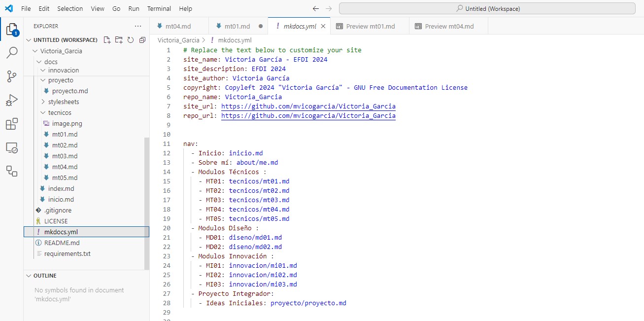644x321 pixels.
Task: Refresh the Explorer file tree
Action: (131, 40)
